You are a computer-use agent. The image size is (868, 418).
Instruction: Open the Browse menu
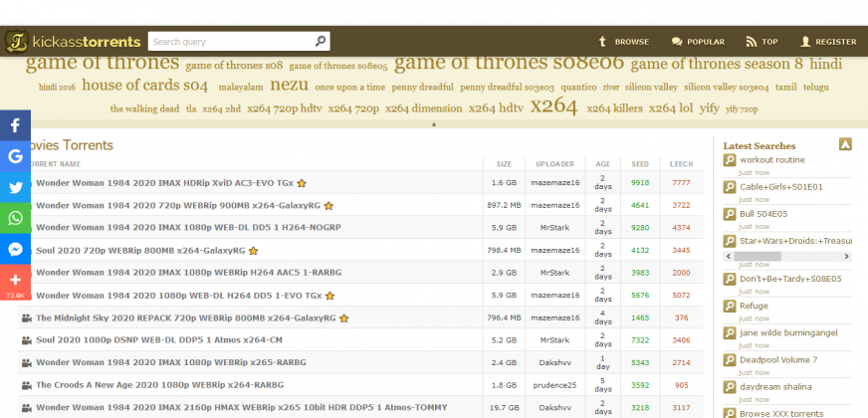point(624,42)
